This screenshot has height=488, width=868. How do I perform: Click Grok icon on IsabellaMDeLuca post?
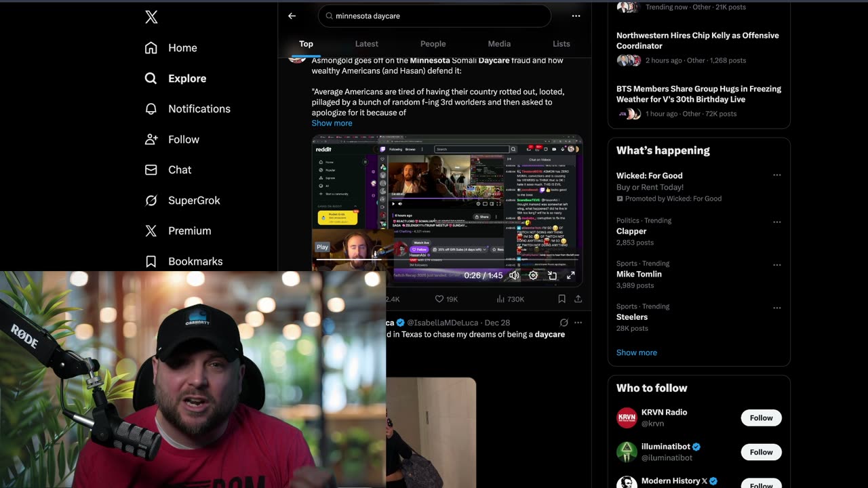tap(564, 323)
